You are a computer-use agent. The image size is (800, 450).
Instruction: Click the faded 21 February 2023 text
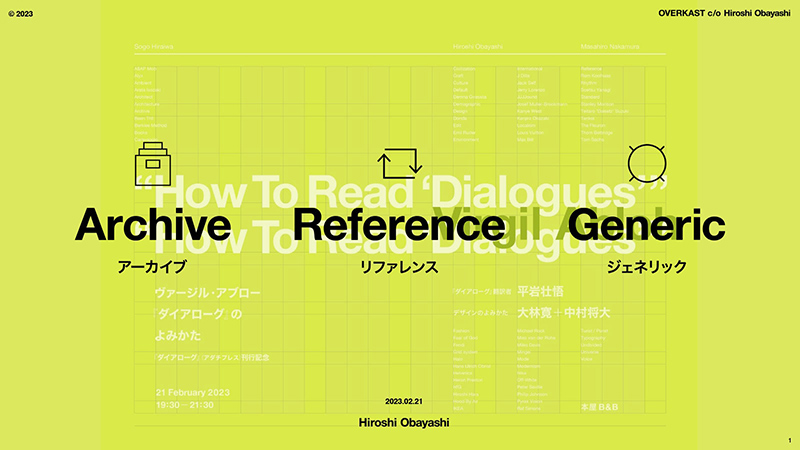coord(193,392)
